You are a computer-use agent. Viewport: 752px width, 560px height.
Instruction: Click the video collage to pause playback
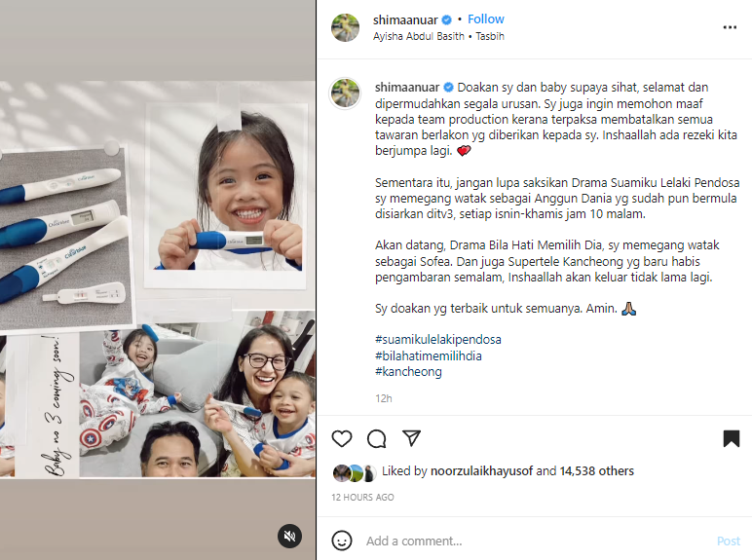click(158, 280)
